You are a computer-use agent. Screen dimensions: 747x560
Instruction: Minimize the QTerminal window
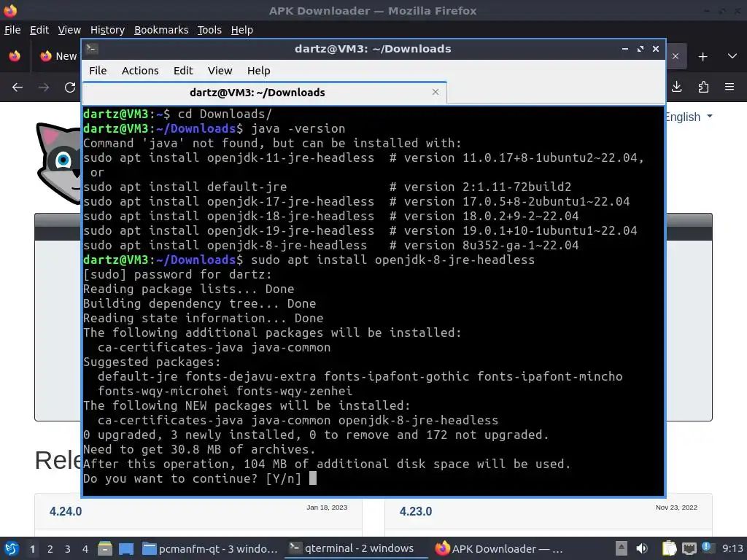point(624,49)
